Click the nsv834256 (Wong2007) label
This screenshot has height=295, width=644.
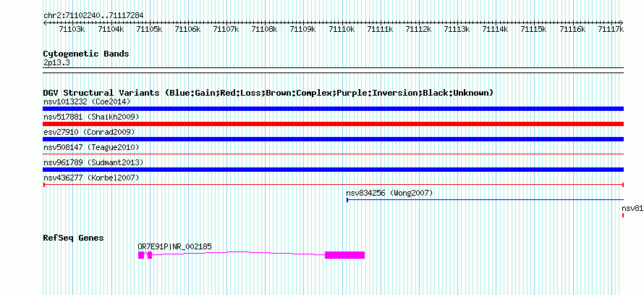click(389, 193)
